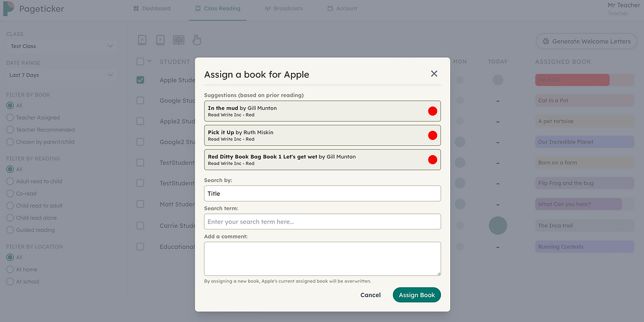This screenshot has width=644, height=322.
Task: Check the Apple2 Student row checkbox
Action: tap(141, 121)
